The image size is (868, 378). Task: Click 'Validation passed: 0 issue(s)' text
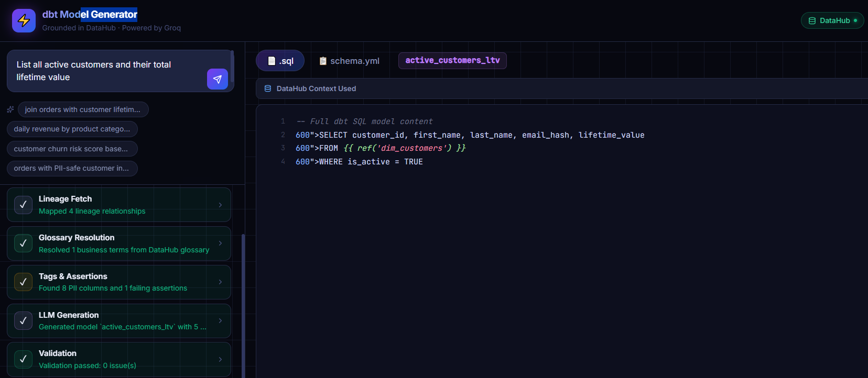click(88, 365)
